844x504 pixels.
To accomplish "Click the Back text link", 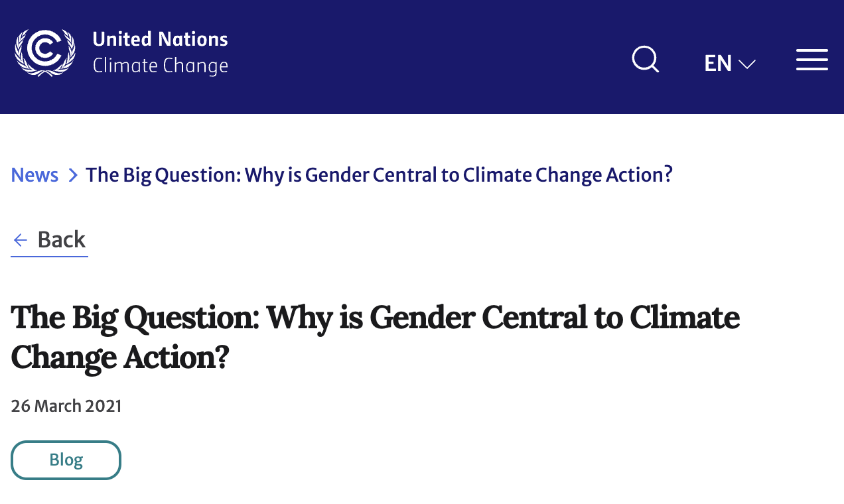I will pos(62,239).
